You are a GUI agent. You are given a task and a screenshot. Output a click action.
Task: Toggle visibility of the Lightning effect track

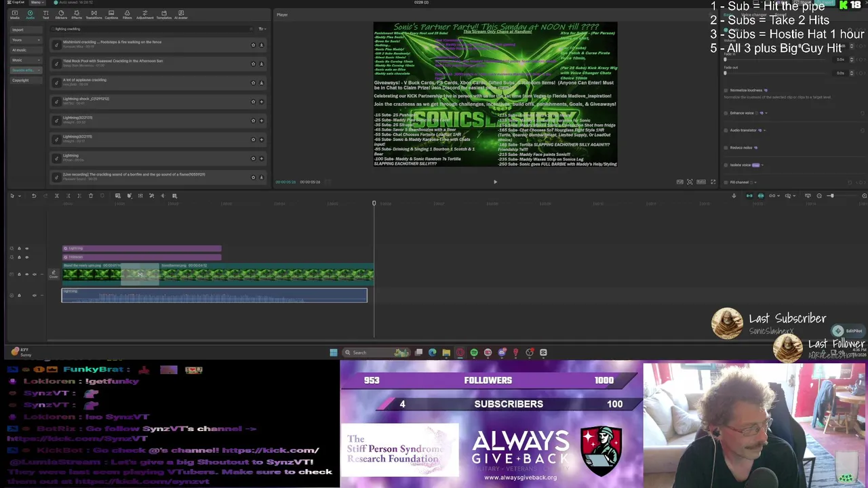coord(26,249)
